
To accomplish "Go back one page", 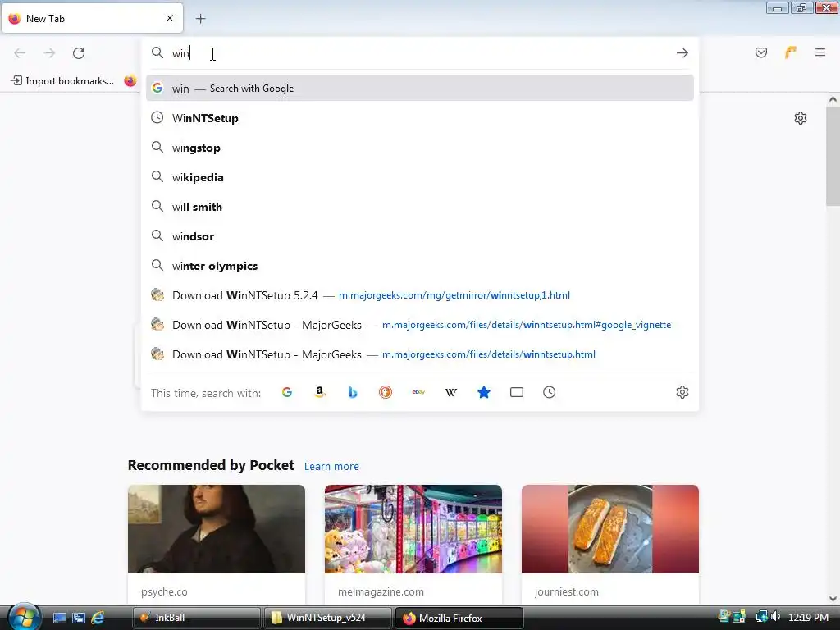I will [20, 53].
